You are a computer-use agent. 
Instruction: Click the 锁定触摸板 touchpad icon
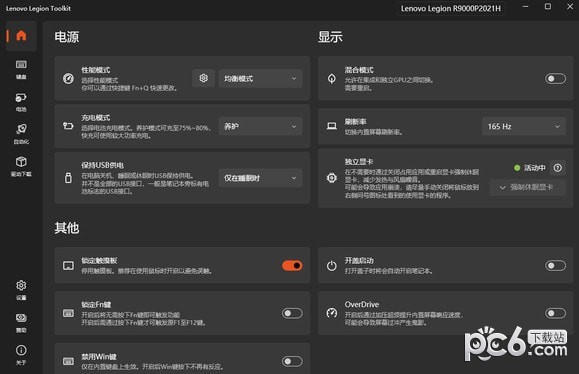coord(68,265)
